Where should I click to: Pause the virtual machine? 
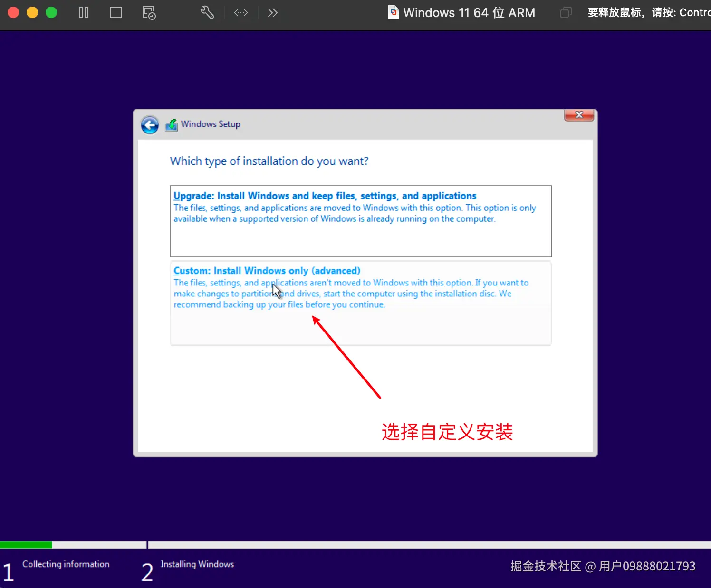pos(84,12)
